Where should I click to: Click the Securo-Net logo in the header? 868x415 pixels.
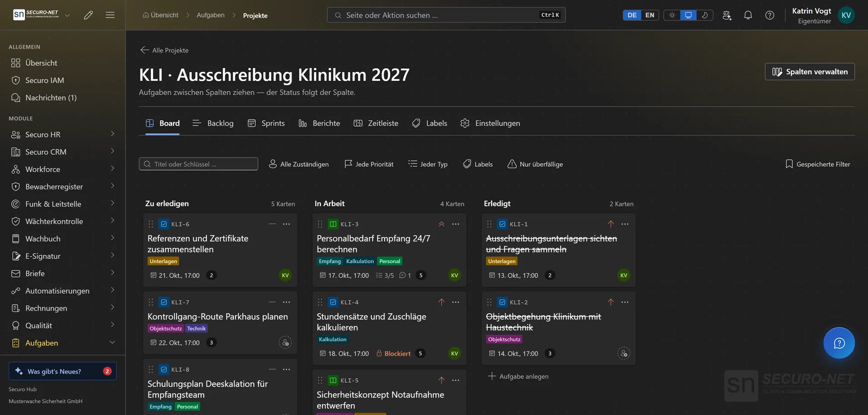pyautogui.click(x=36, y=15)
